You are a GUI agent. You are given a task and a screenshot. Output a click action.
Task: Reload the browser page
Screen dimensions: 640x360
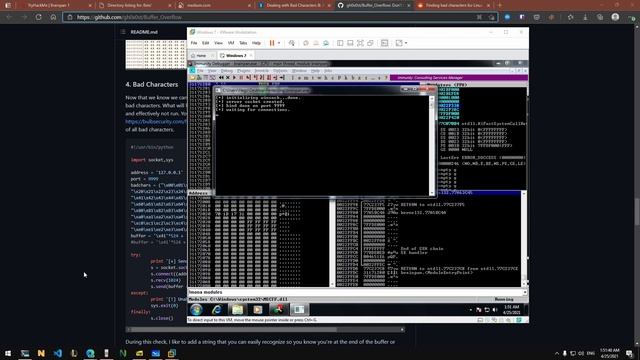click(x=38, y=17)
